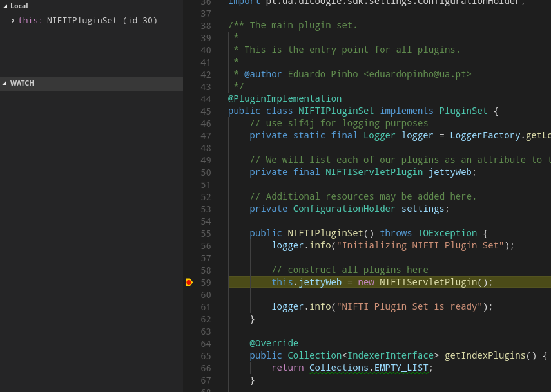The image size is (551, 392).
Task: Click NIFTIServletPlugin type on line 50
Action: [374, 172]
